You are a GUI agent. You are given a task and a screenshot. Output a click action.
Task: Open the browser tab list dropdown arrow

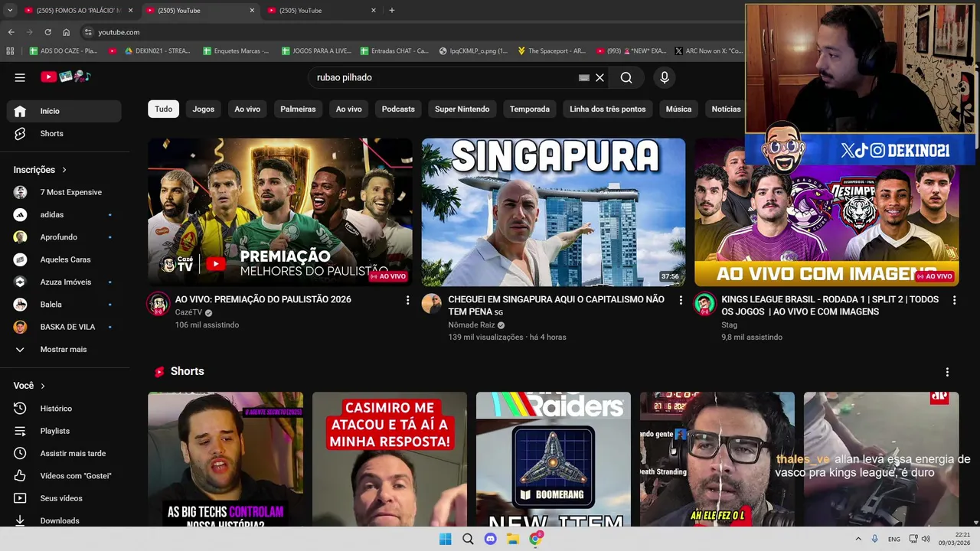coord(10,11)
